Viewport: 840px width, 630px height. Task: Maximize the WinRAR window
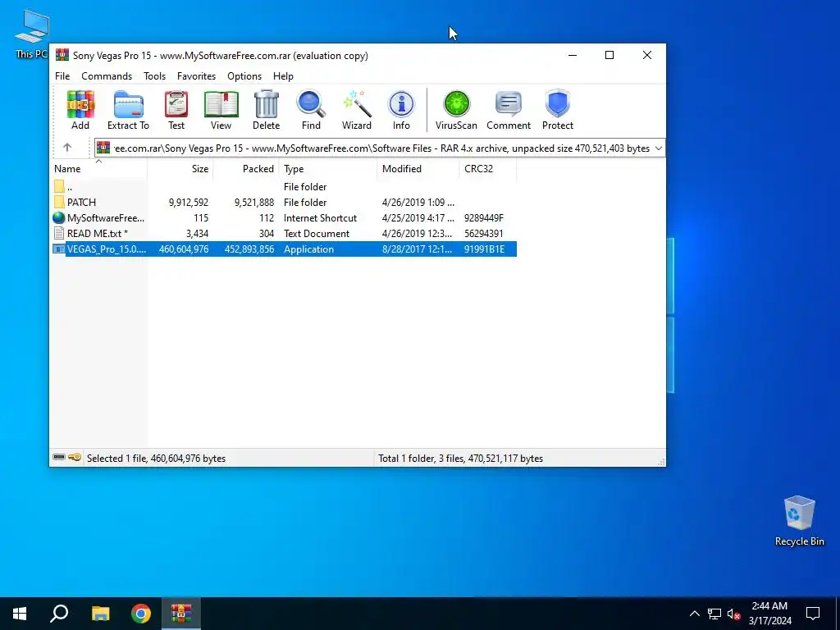609,55
